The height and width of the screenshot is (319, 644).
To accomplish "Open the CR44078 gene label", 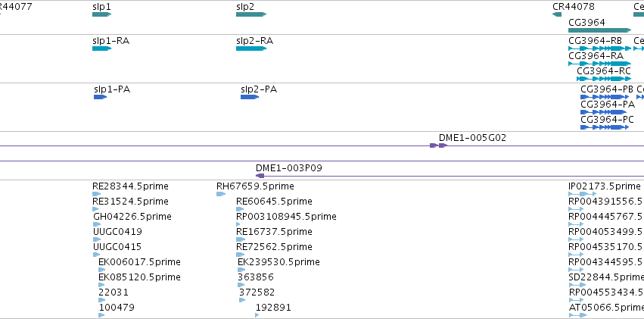I will (x=574, y=7).
